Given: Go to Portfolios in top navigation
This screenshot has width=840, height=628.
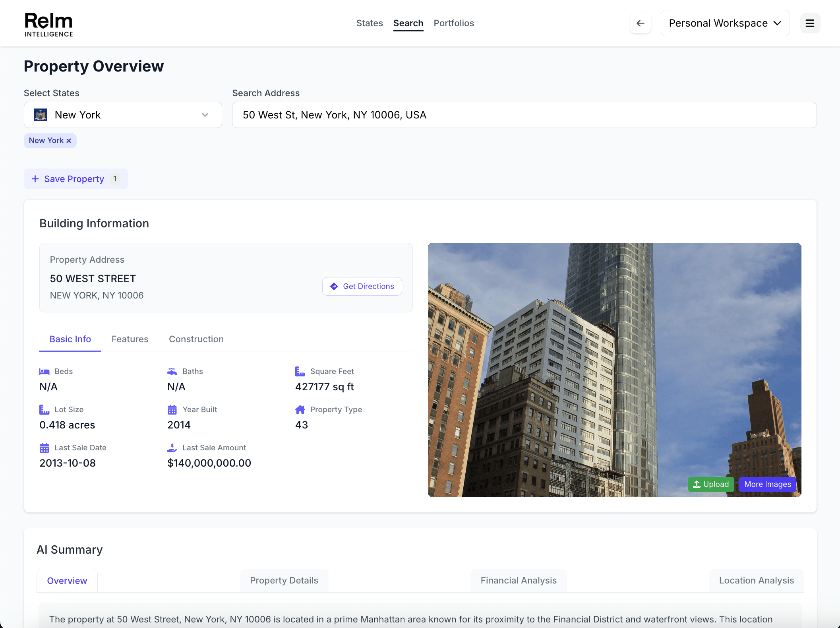Looking at the screenshot, I should pyautogui.click(x=454, y=23).
